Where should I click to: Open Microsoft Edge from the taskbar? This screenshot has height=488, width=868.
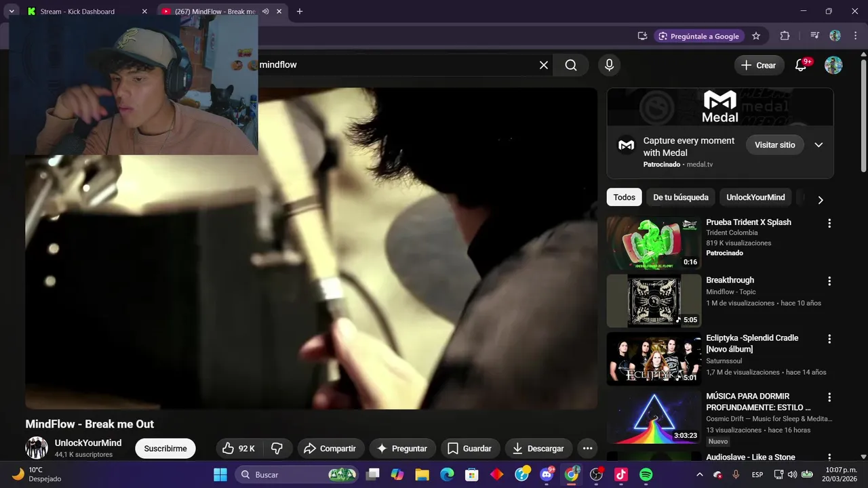tap(447, 474)
